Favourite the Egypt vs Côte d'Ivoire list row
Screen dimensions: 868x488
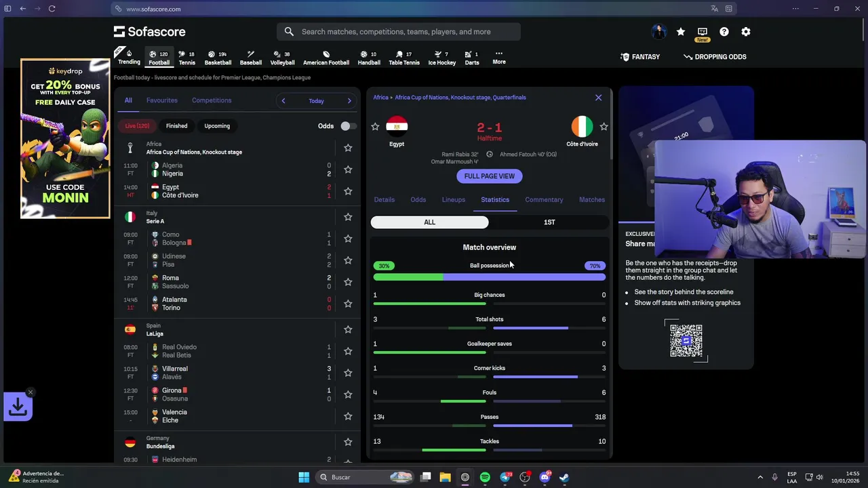(x=348, y=191)
